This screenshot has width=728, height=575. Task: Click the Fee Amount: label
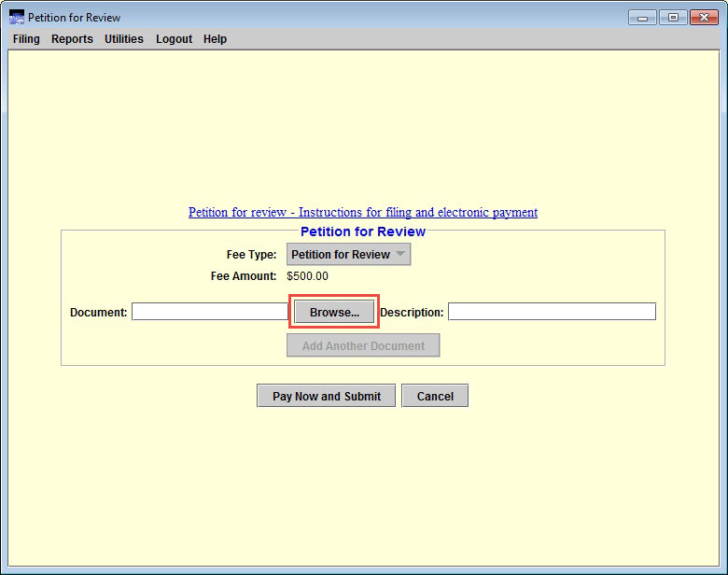point(244,276)
